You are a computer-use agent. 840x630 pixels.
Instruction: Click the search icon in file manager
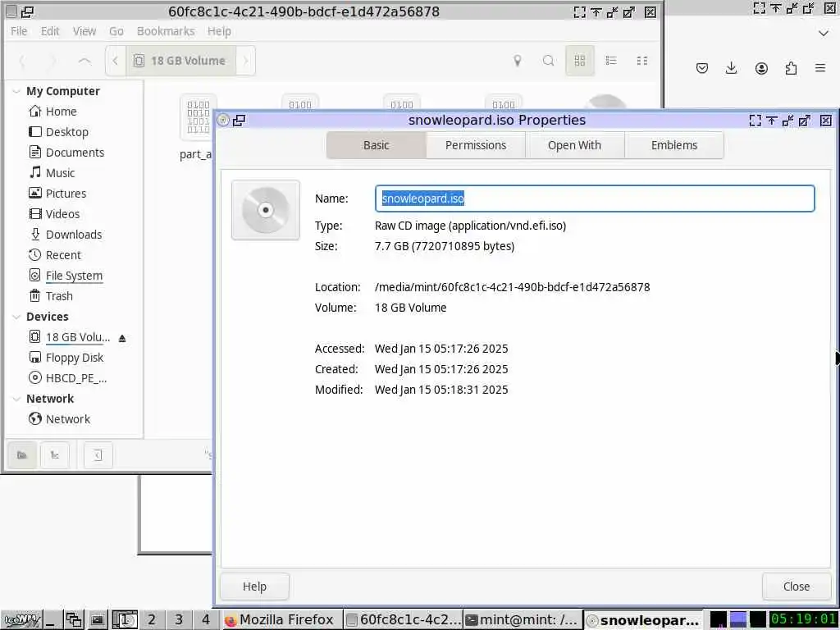click(548, 61)
